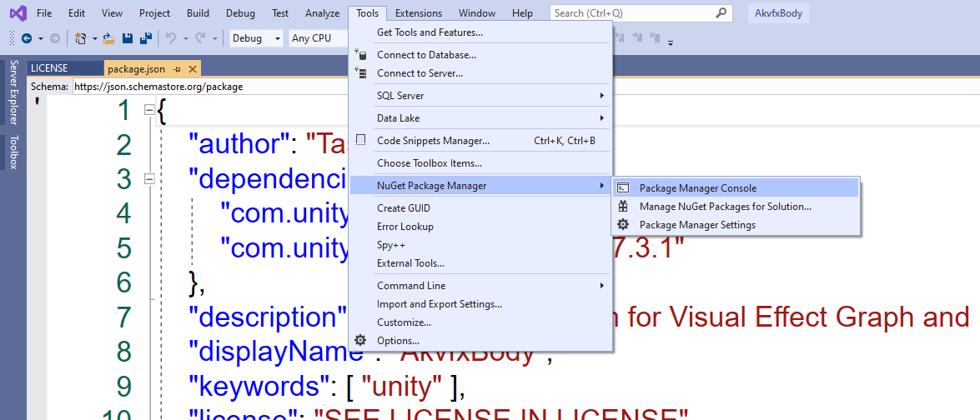Screen dimensions: 980x420
Task: Save the file with the floppy disk icon
Action: click(128, 38)
